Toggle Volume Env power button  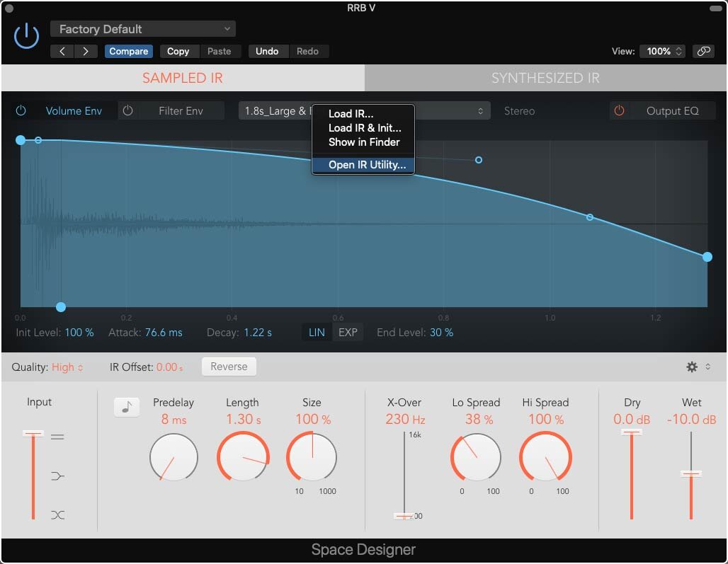21,111
